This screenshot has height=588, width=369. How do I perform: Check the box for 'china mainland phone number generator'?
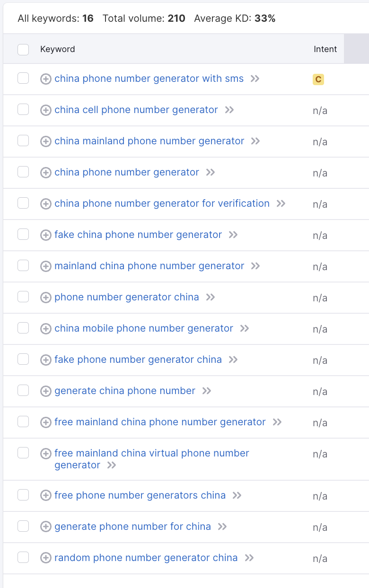pyautogui.click(x=23, y=140)
